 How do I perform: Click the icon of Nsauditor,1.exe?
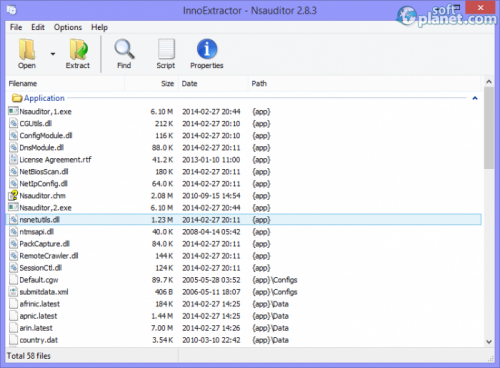tap(13, 111)
